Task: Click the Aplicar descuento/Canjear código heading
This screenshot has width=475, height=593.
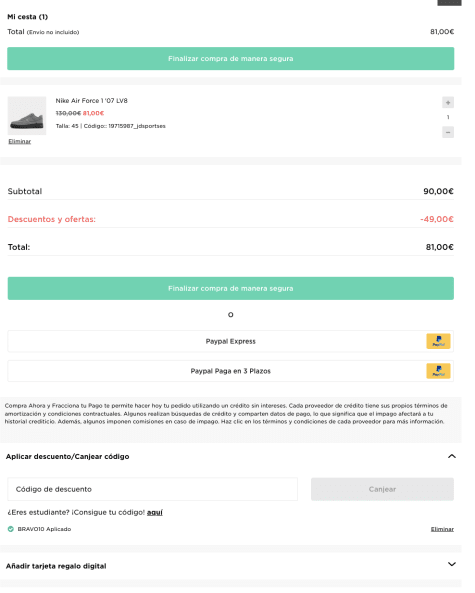Action: [67, 456]
